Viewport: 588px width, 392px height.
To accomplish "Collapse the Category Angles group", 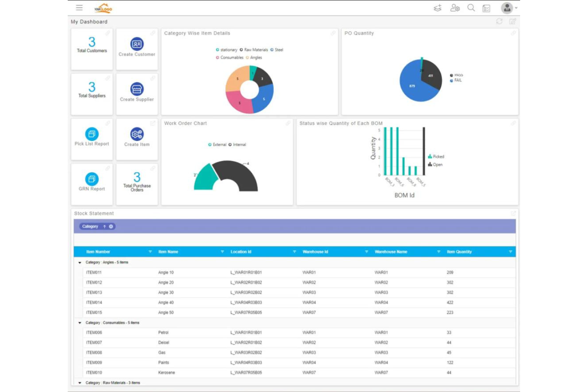I will [x=80, y=263].
